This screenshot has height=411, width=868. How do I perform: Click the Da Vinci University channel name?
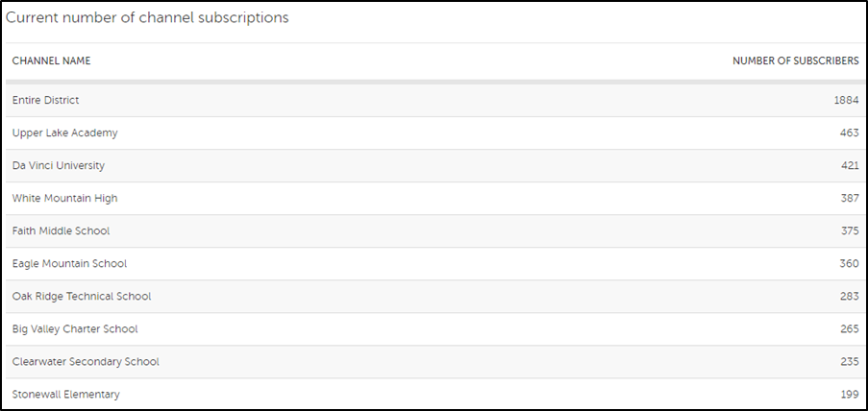coord(58,166)
